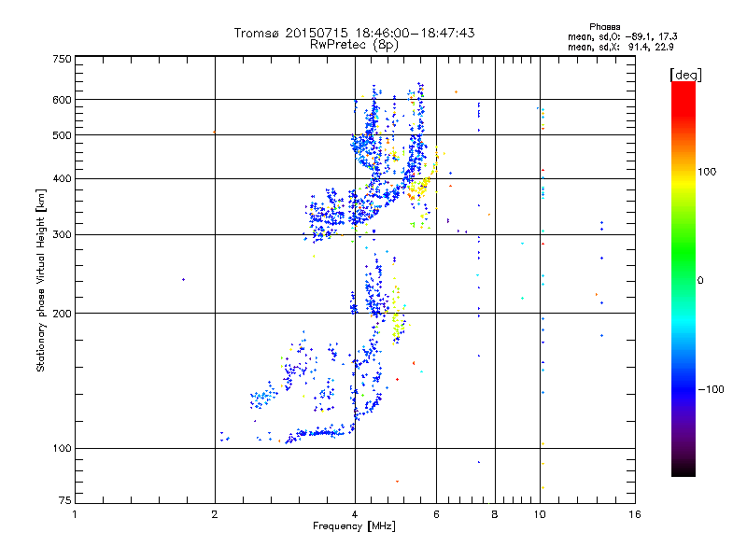747x560 pixels.
Task: Click the y-axis tick label "300"
Action: click(63, 235)
